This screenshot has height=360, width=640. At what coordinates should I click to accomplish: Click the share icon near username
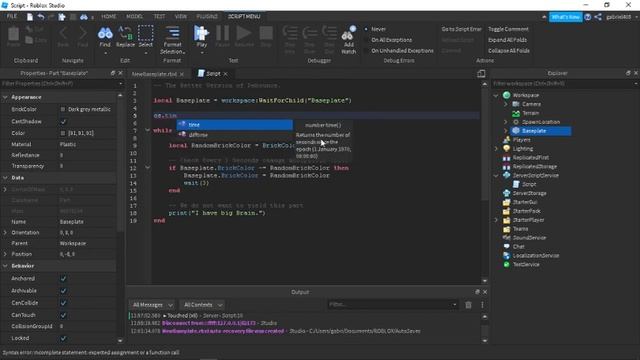click(598, 17)
